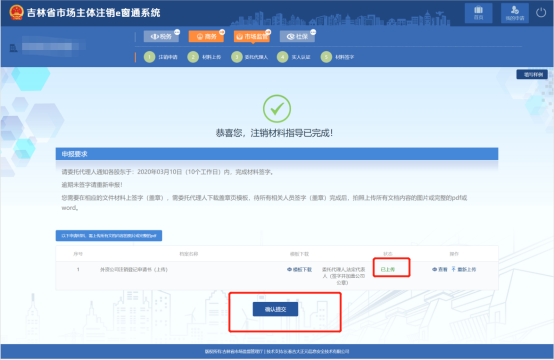Click the badge on the 税务 tab
Image resolution: width=554 pixels, height=360 pixels.
click(x=177, y=32)
